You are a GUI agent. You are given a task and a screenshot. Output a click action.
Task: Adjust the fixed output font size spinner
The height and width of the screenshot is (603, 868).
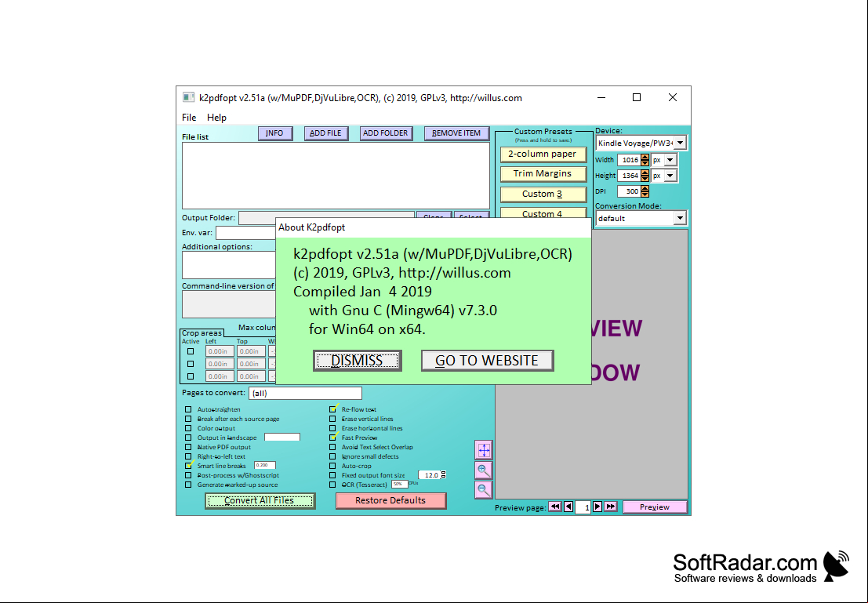coord(443,475)
